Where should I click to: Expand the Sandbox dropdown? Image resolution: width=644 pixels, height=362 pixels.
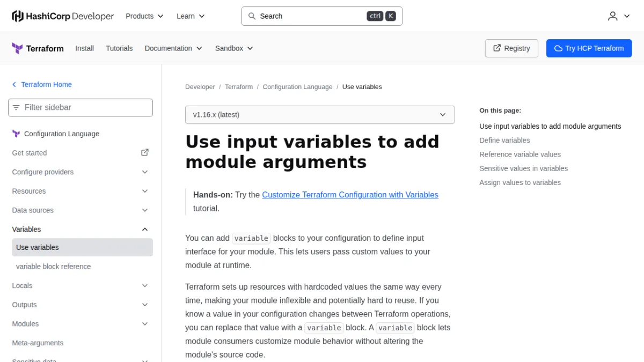coord(234,48)
